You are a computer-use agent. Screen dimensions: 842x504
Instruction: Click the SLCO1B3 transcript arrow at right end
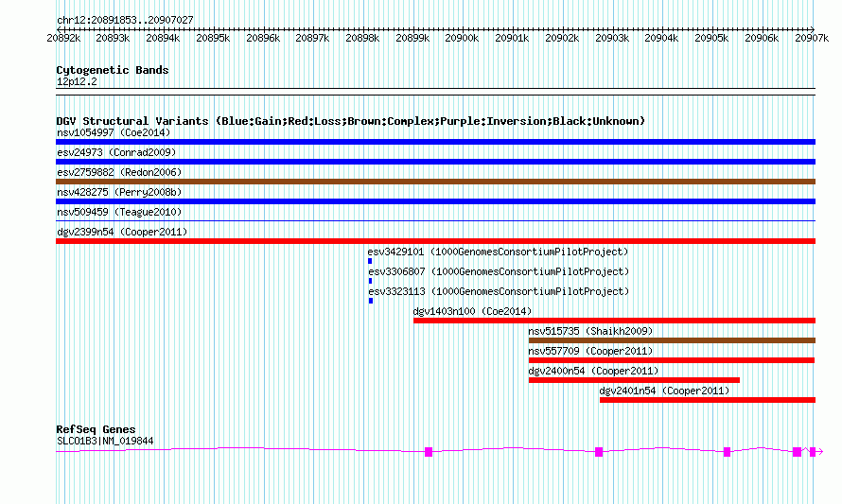[820, 452]
